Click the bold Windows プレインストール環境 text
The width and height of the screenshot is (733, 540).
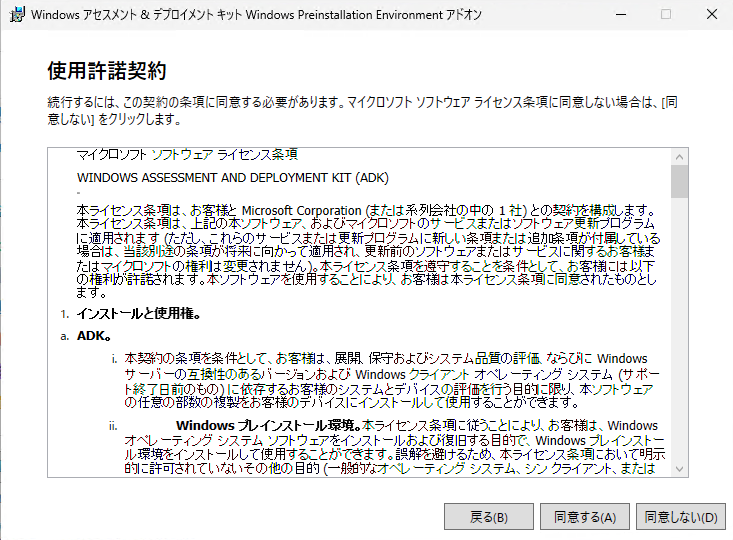click(x=268, y=425)
